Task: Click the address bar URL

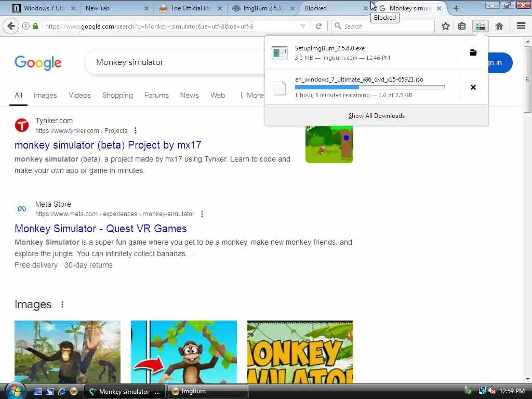Action: 149,26
